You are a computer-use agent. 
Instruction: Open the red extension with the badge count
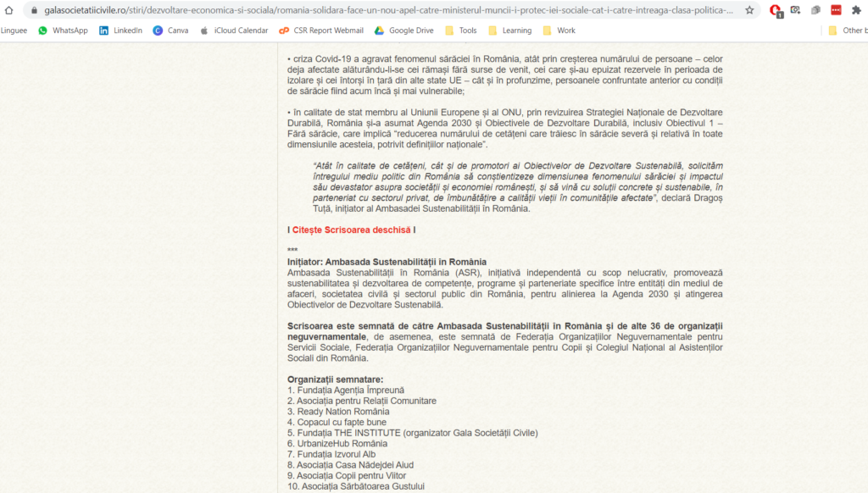[776, 10]
